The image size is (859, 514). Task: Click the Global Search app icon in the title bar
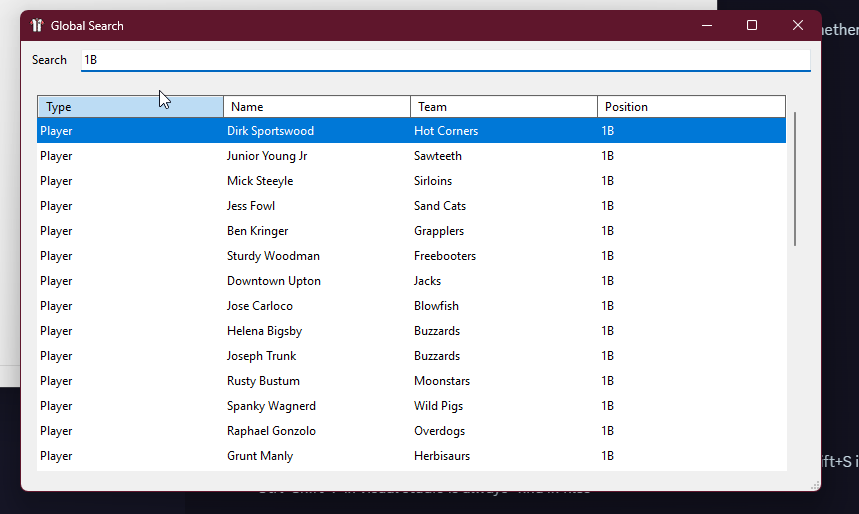coord(37,26)
